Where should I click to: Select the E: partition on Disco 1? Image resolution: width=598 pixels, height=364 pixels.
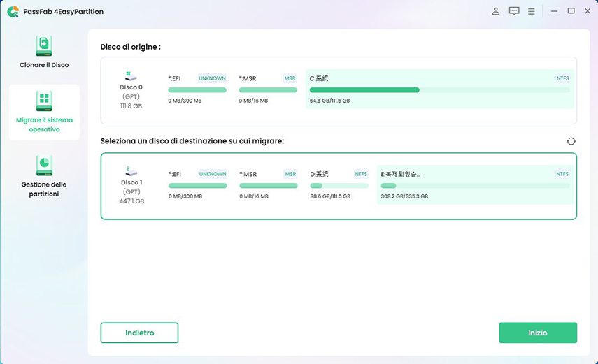pyautogui.click(x=474, y=184)
